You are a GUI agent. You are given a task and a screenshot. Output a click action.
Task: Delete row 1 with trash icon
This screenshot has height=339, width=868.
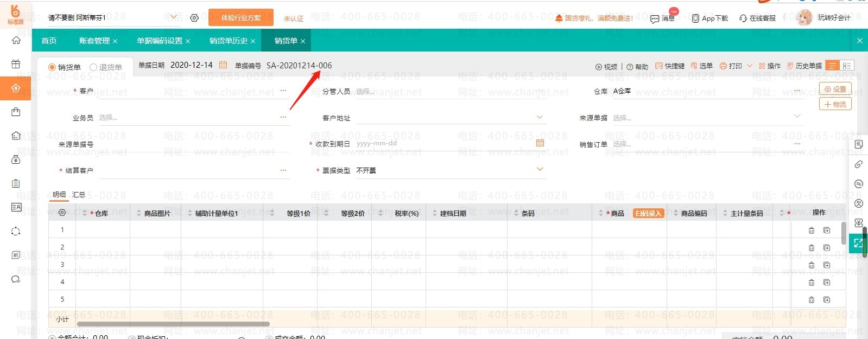point(812,231)
